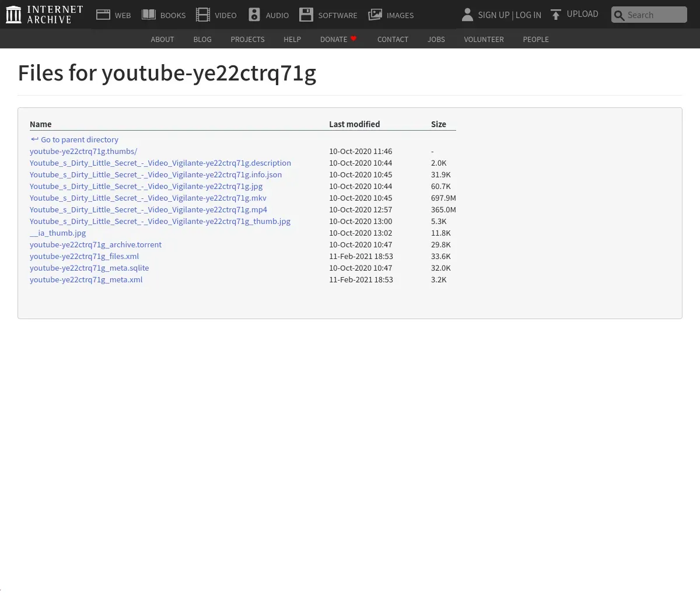Open the .description file link
Screen dimensions: 700x595
tap(160, 163)
